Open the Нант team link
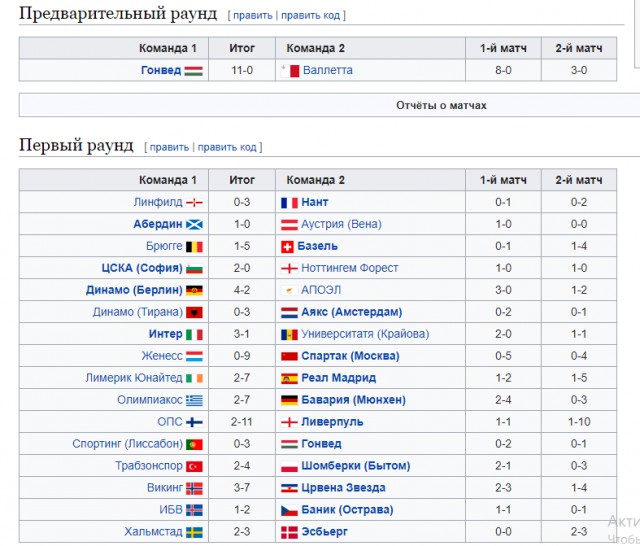 click(x=315, y=202)
